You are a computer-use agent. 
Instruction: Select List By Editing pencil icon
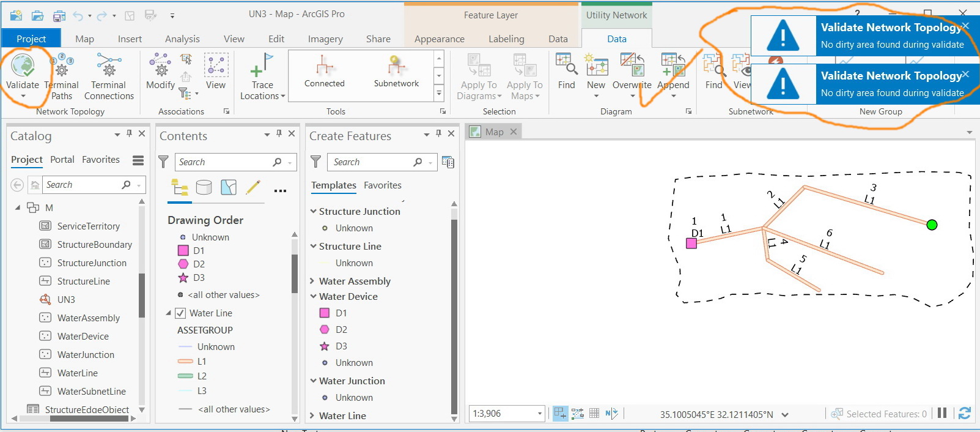pos(253,187)
